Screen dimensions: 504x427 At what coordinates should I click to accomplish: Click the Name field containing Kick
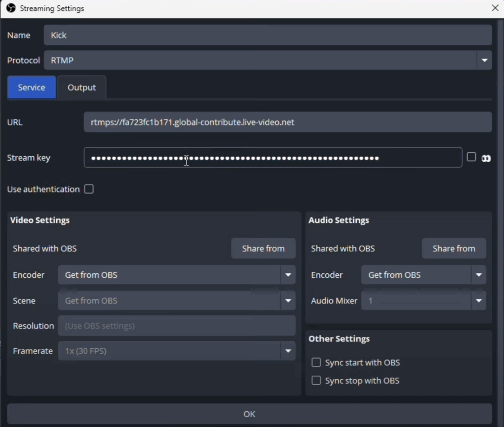(267, 35)
